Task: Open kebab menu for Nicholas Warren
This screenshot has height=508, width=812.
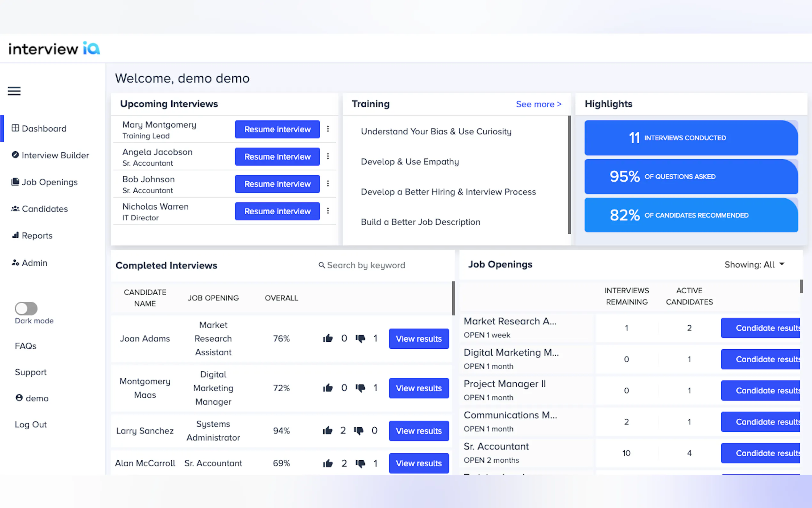Action: (328, 211)
